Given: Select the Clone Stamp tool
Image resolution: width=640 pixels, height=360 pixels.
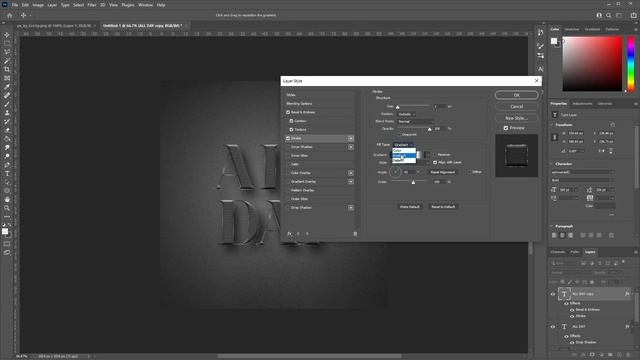Looking at the screenshot, I should click(7, 113).
